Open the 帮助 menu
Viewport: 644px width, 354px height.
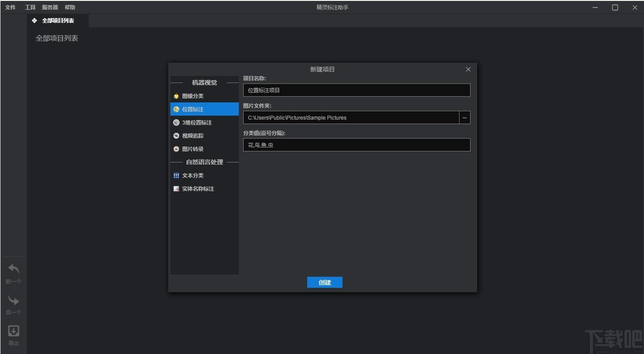[70, 8]
